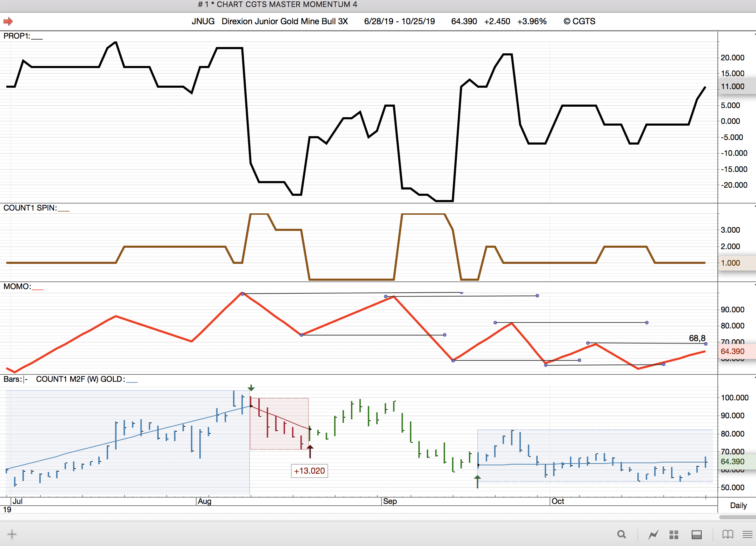Image resolution: width=756 pixels, height=546 pixels.
Task: Click the green up arrow buy marker
Action: click(x=477, y=481)
